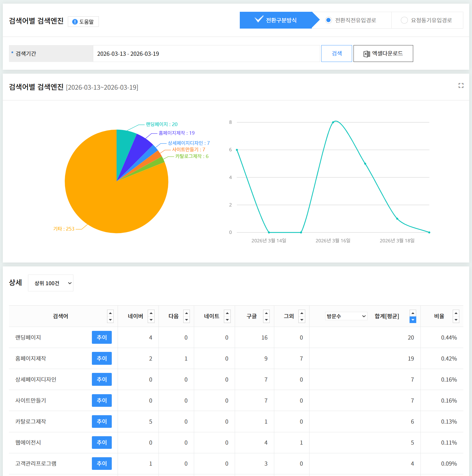472x476 pixels.
Task: Sort the 검색어 column using its sort arrows
Action: tap(110, 316)
